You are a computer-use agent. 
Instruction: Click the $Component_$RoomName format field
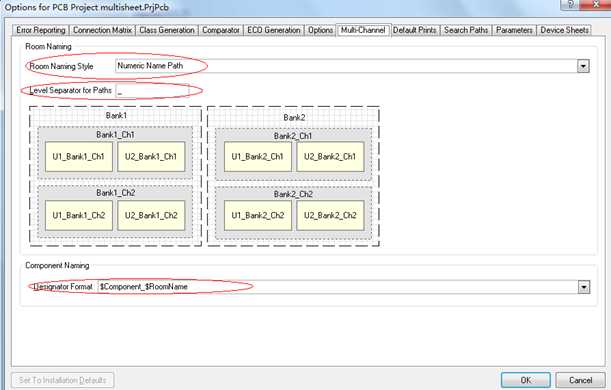coord(344,287)
